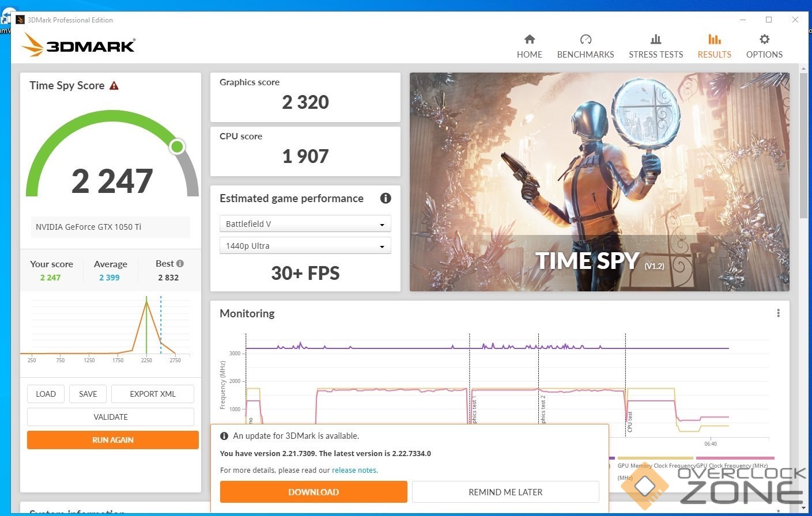Click the Frequency (MHz) axis label
This screenshot has width=812, height=516.
(222, 385)
